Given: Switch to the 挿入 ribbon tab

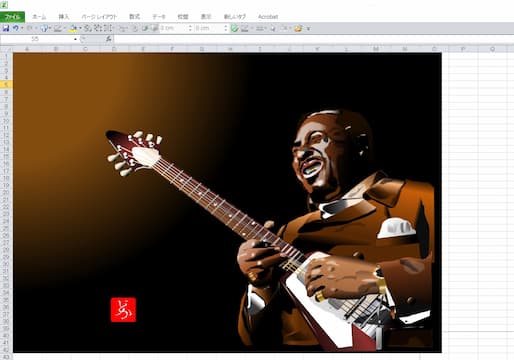Looking at the screenshot, I should point(64,17).
